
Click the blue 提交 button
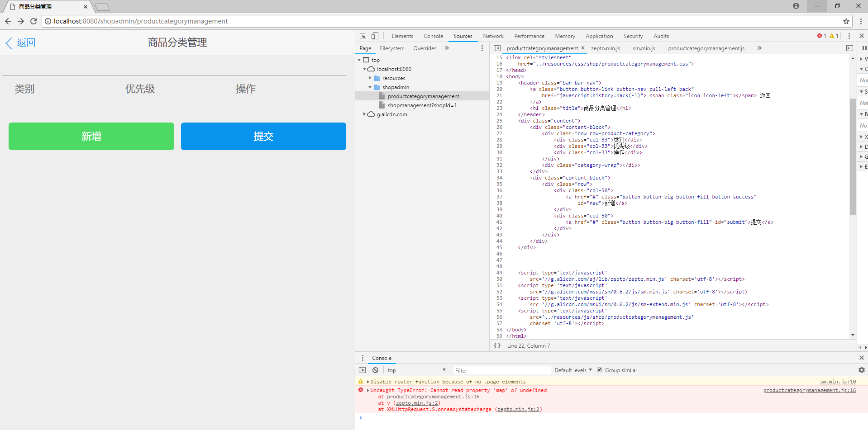click(263, 136)
